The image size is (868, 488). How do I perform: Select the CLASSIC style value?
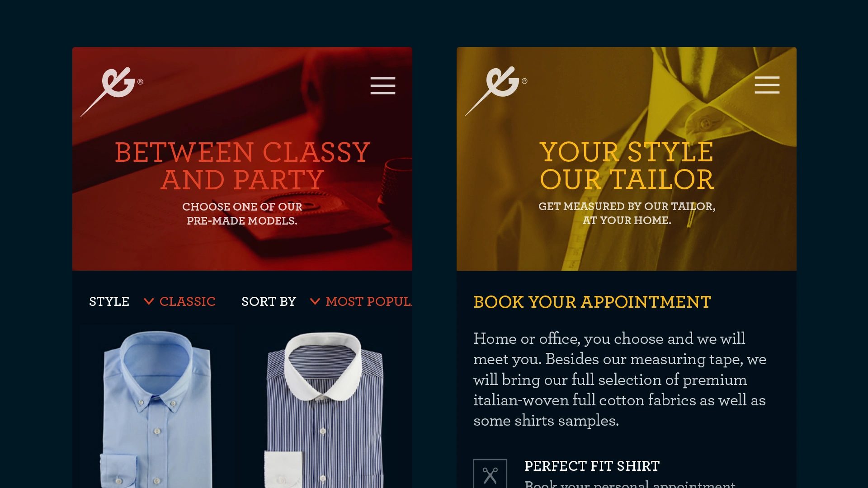[188, 301]
